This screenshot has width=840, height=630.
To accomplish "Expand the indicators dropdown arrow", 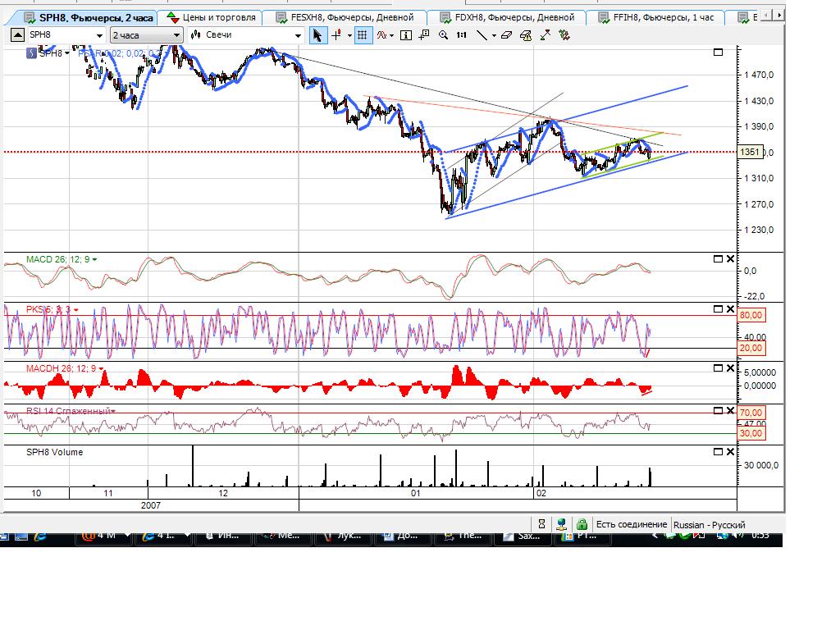I will point(392,36).
